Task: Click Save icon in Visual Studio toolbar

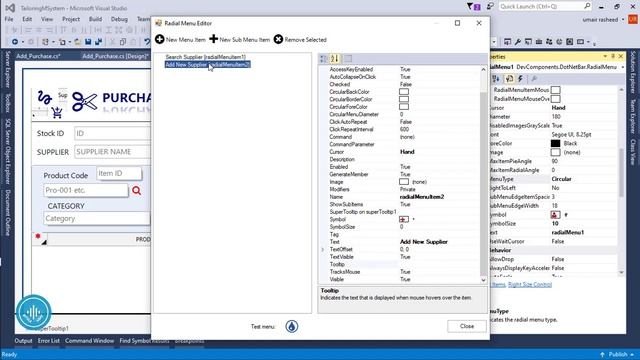Action: point(88,42)
